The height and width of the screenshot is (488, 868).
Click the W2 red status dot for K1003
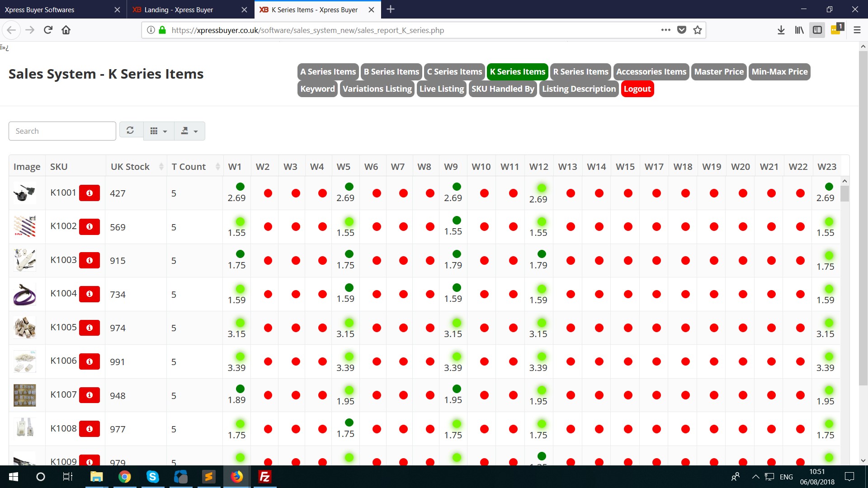pos(268,261)
